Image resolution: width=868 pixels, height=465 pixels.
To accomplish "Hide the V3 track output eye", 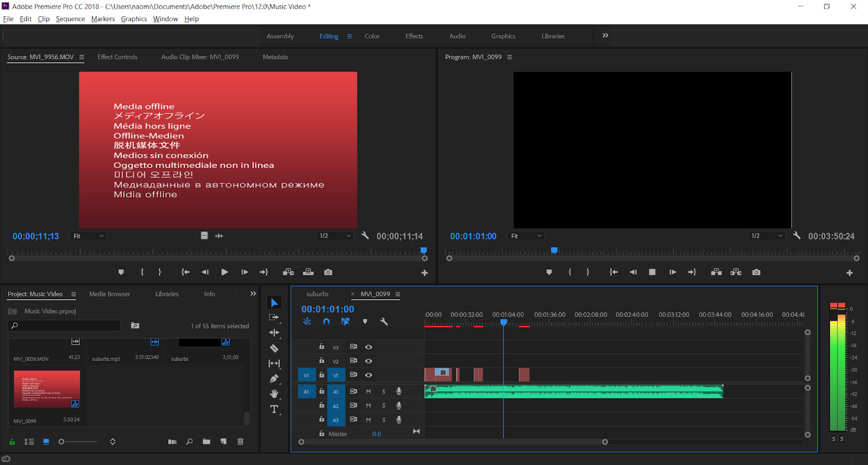I will (x=369, y=347).
